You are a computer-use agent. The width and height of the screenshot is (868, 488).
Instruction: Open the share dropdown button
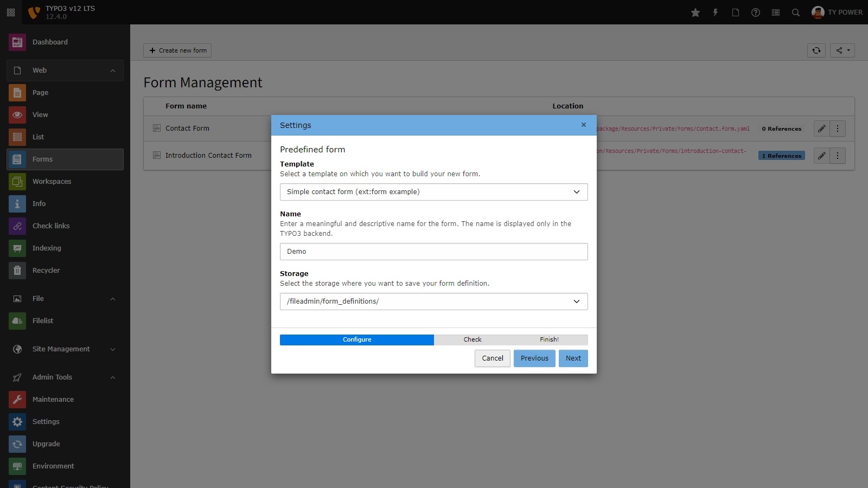(x=843, y=50)
